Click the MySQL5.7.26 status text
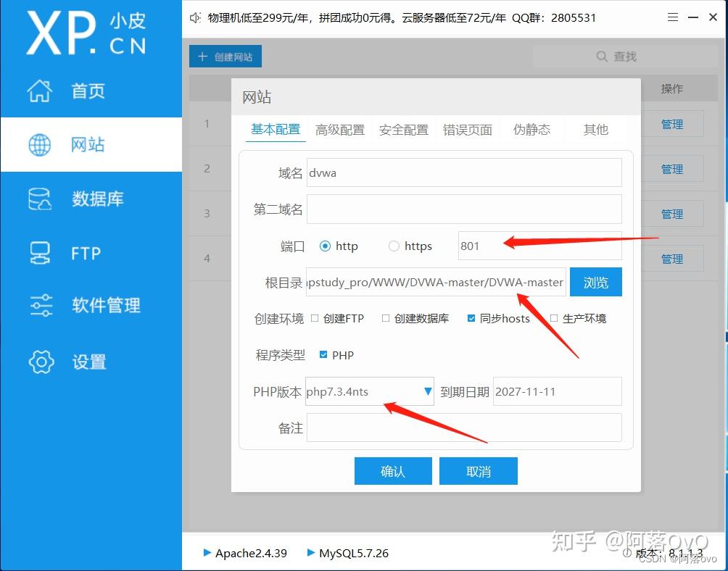 tap(354, 553)
